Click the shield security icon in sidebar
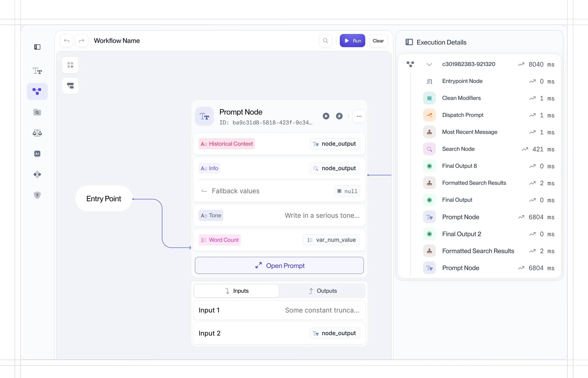Screen dimensions: 588x378 tap(37, 195)
